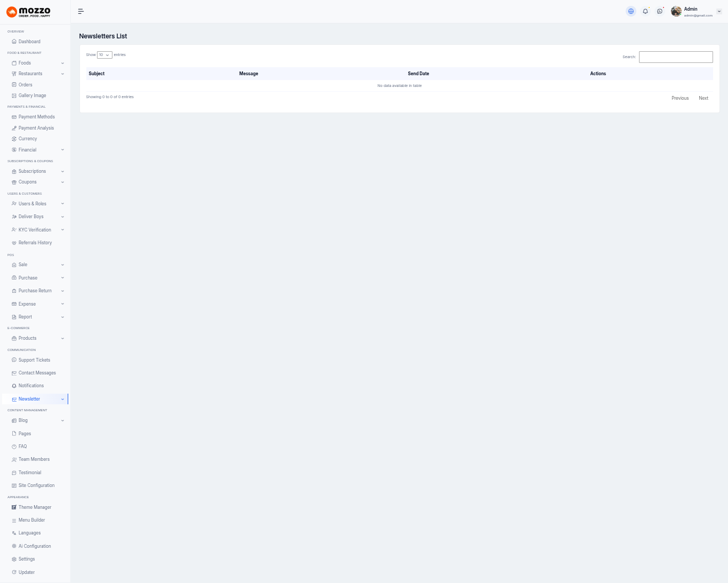The width and height of the screenshot is (728, 583).
Task: Sort table by Send Date column
Action: [418, 74]
